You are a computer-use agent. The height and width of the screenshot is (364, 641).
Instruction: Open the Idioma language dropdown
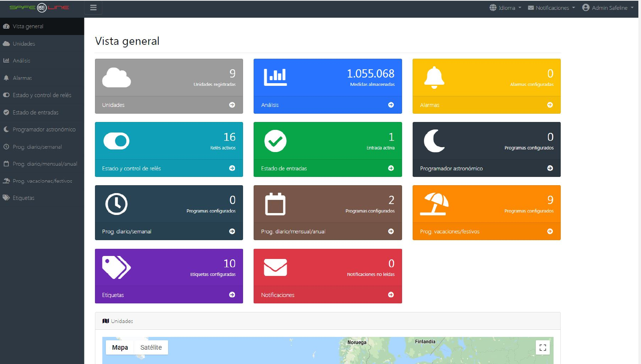[x=505, y=8]
